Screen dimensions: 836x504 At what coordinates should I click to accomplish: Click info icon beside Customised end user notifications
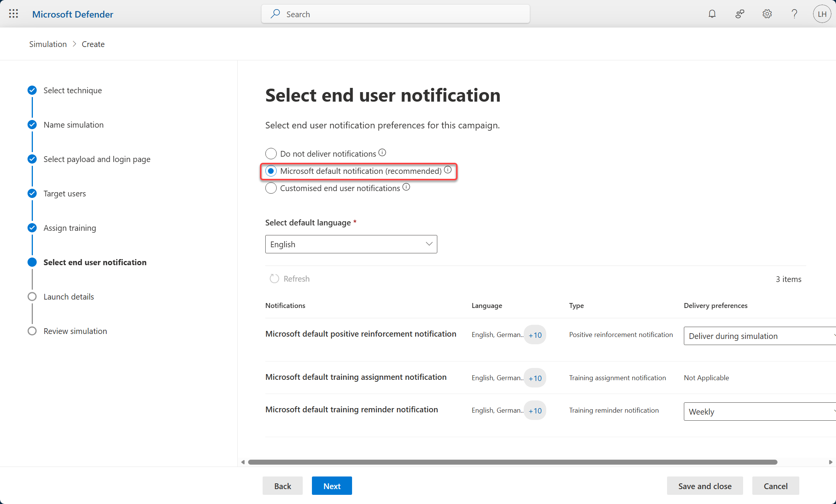click(x=406, y=187)
